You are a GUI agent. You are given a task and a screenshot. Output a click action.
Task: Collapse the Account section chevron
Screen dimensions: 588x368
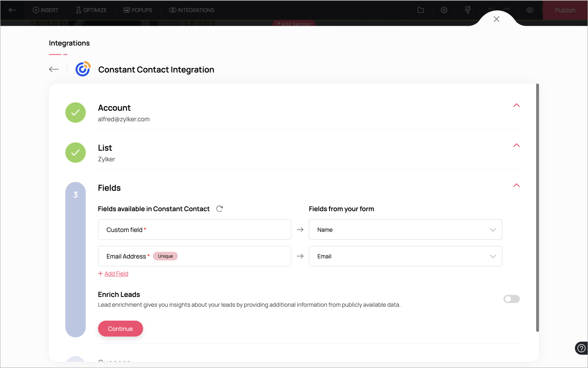pyautogui.click(x=517, y=105)
